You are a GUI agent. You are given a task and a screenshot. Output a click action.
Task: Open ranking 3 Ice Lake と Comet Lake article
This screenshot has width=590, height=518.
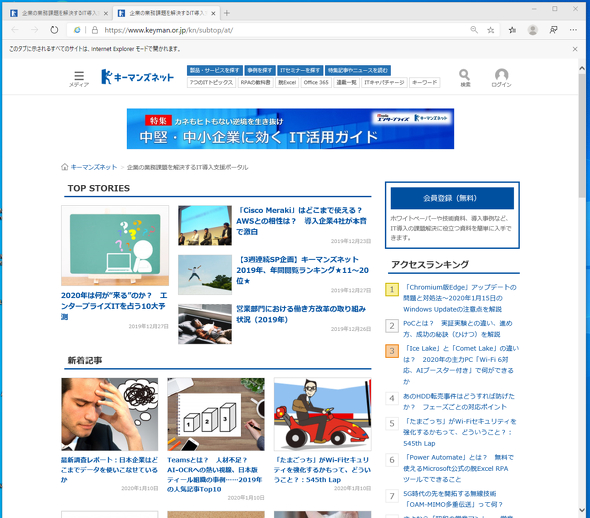[461, 365]
